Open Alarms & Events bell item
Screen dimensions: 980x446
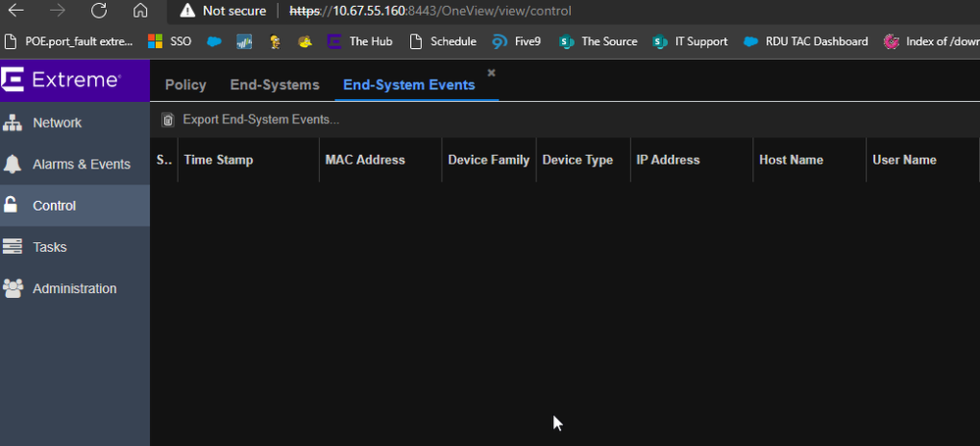click(x=80, y=164)
